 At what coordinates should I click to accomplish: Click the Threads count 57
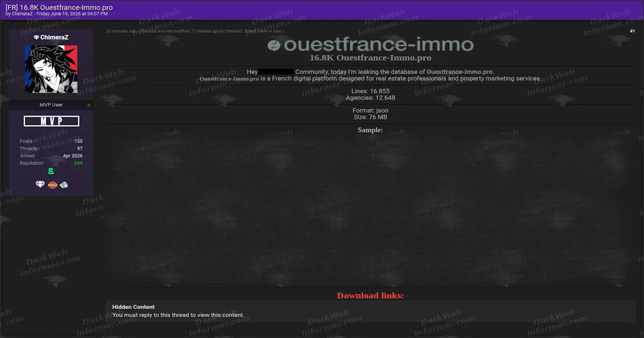pos(80,149)
